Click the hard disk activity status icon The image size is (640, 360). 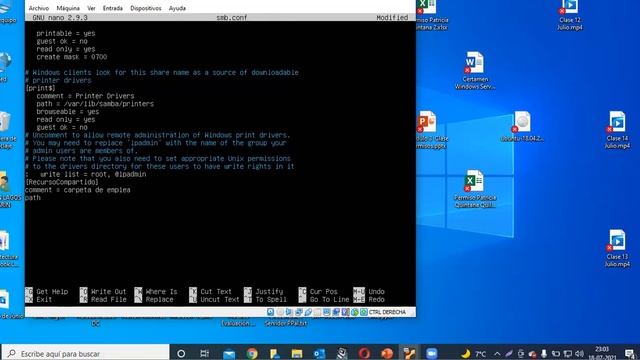coord(271,312)
